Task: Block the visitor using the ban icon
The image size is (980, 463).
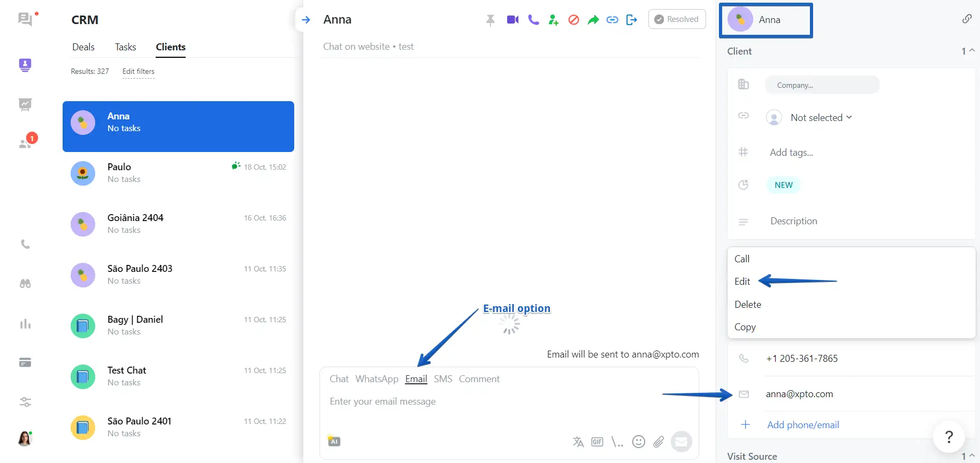Action: click(x=573, y=20)
